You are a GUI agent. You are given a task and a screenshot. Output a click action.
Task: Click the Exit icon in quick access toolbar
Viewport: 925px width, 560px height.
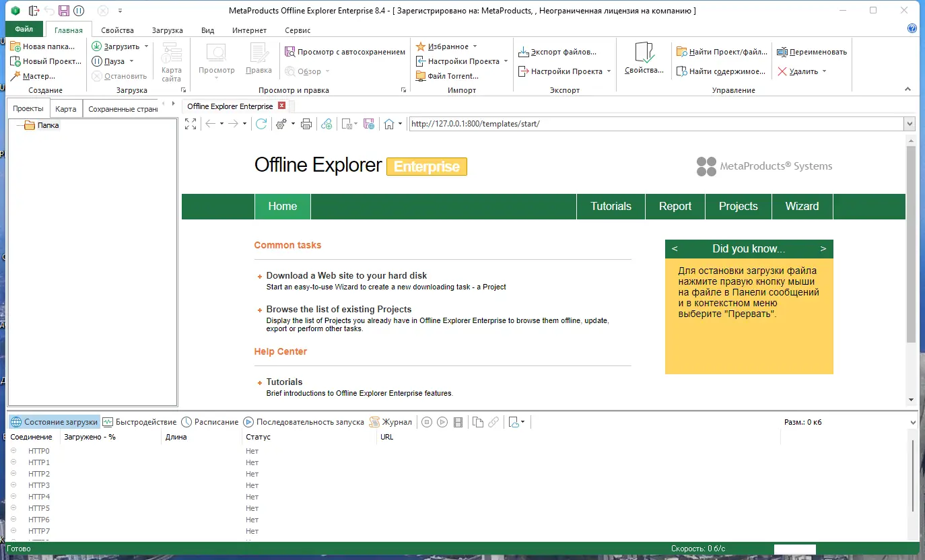pos(34,11)
